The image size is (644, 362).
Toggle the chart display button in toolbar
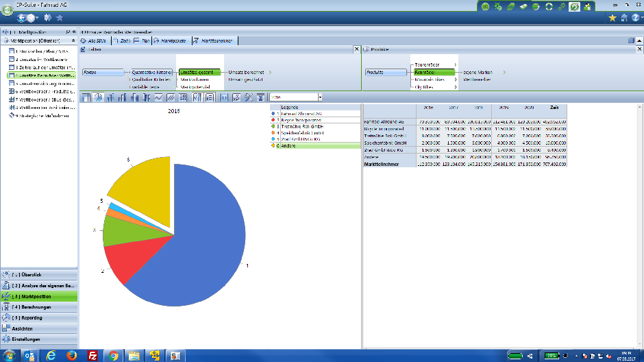point(197,97)
